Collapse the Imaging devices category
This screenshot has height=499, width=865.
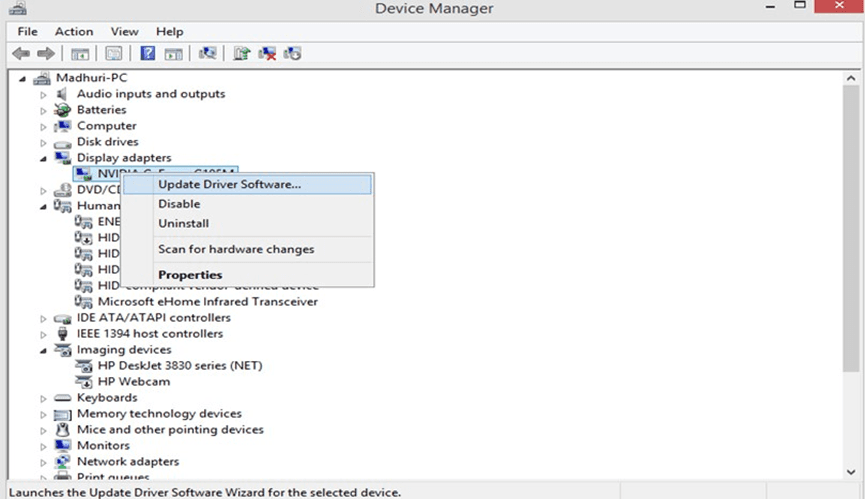43,351
